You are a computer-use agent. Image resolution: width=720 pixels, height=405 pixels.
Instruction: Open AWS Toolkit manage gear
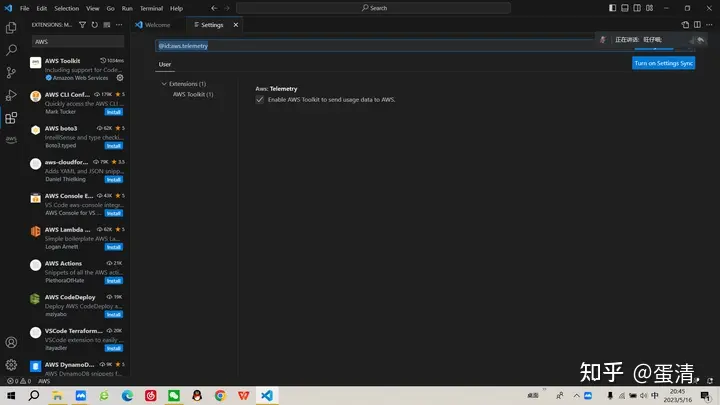[120, 78]
